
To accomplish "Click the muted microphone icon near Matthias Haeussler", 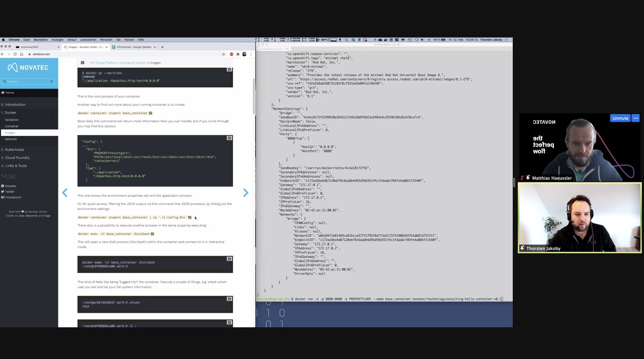I will click(x=522, y=178).
